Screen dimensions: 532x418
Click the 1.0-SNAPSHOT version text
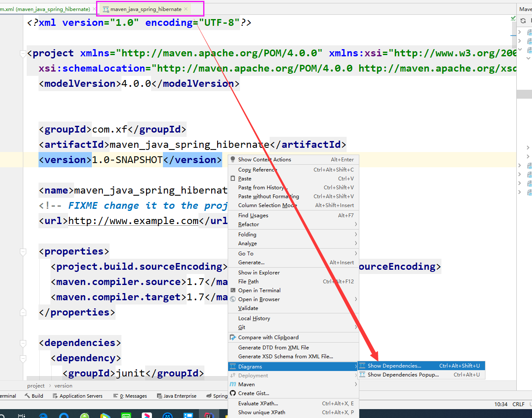pos(127,160)
